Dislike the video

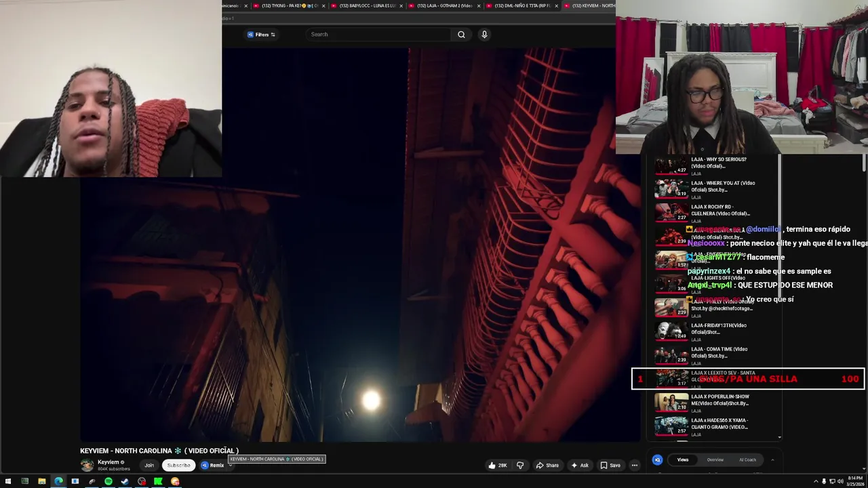pyautogui.click(x=520, y=465)
